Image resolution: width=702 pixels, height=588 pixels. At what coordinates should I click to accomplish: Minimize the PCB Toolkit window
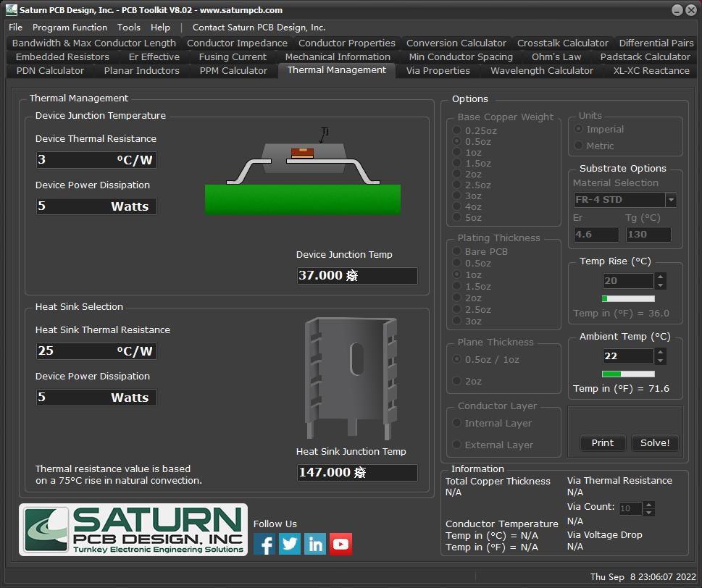pos(677,10)
